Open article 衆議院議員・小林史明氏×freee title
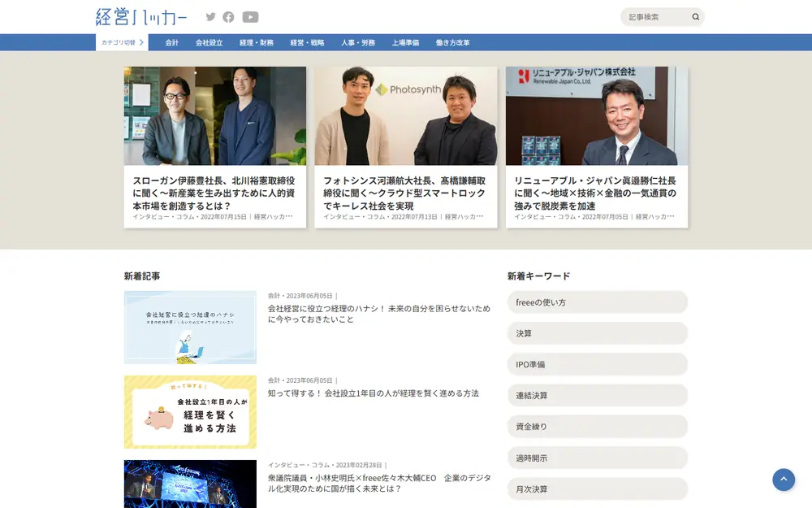812x508 pixels. tap(379, 483)
